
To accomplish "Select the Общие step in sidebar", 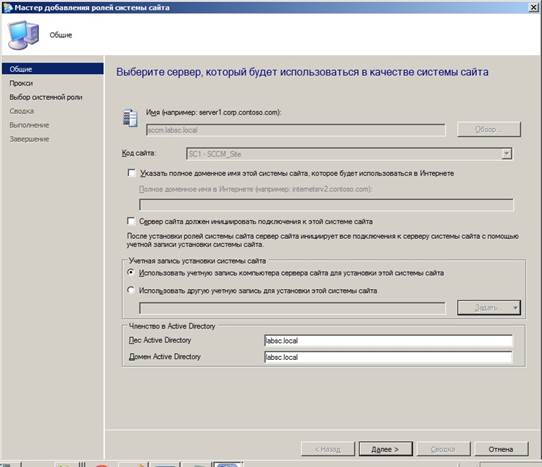I will tap(53, 69).
